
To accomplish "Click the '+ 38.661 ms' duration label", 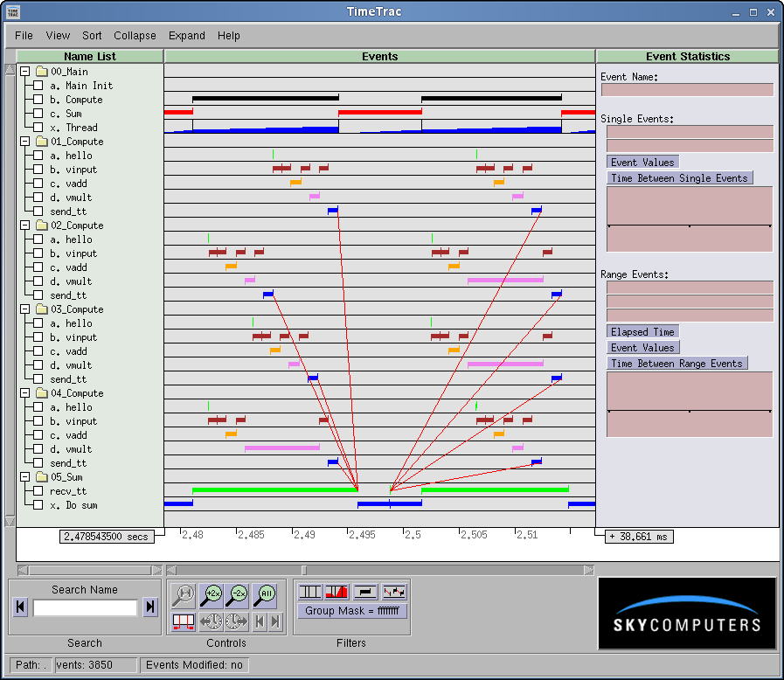I will (x=639, y=537).
